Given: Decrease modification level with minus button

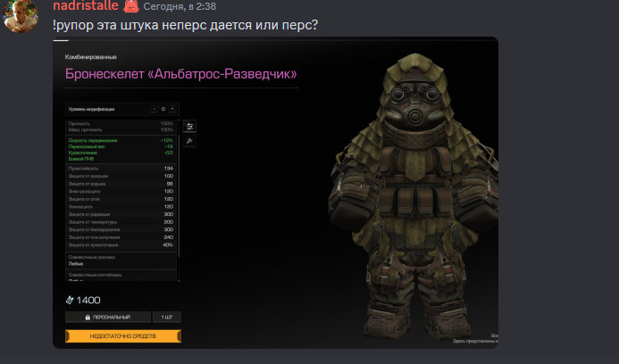Looking at the screenshot, I should [154, 109].
